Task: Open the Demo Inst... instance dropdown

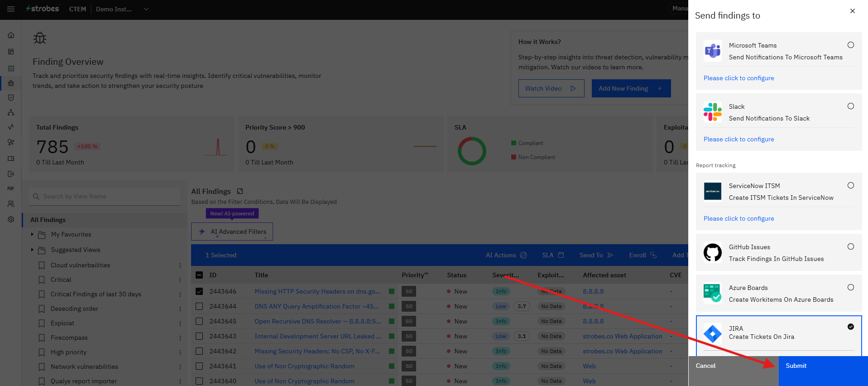Action: (x=122, y=9)
